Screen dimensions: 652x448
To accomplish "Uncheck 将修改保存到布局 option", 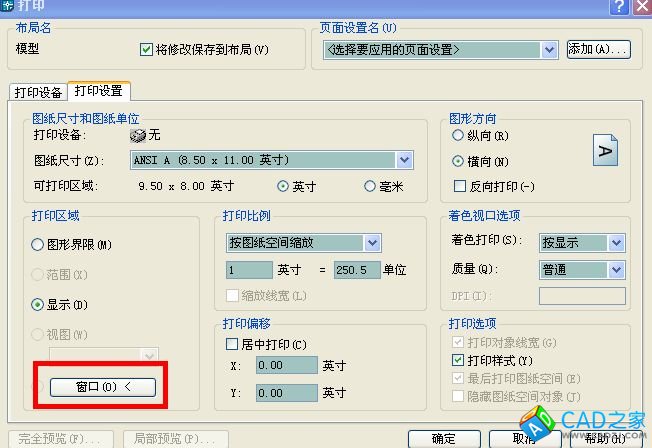I will click(x=147, y=49).
